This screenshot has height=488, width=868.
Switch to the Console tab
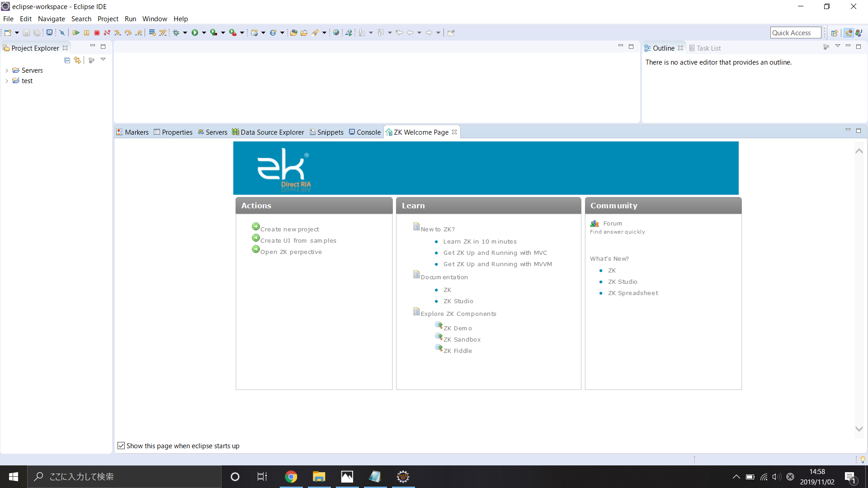(x=368, y=132)
